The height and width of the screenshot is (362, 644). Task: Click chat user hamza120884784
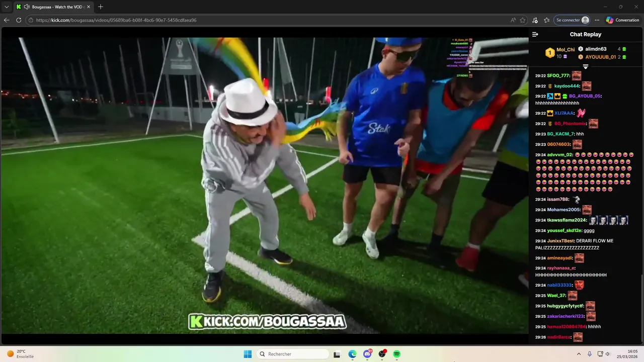[x=567, y=327]
